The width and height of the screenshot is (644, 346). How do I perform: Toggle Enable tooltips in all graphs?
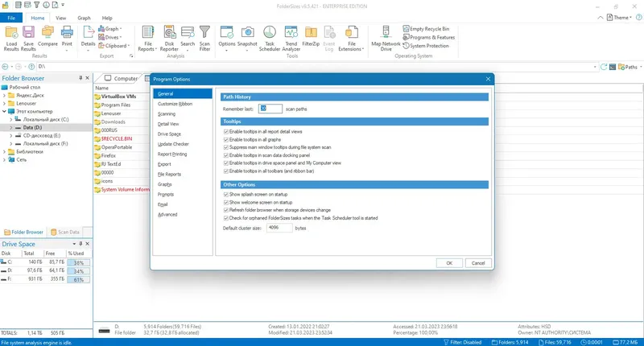(226, 139)
